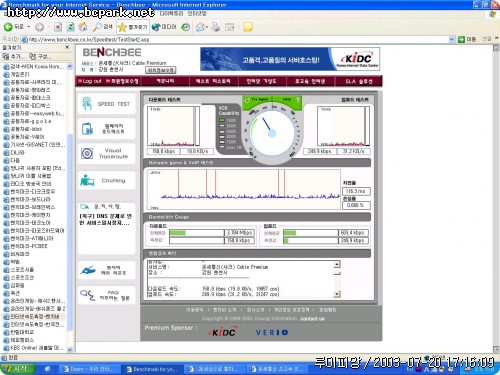The height and width of the screenshot is (375, 500).
Task: Click the Print toolbar icon
Action: tap(216, 27)
